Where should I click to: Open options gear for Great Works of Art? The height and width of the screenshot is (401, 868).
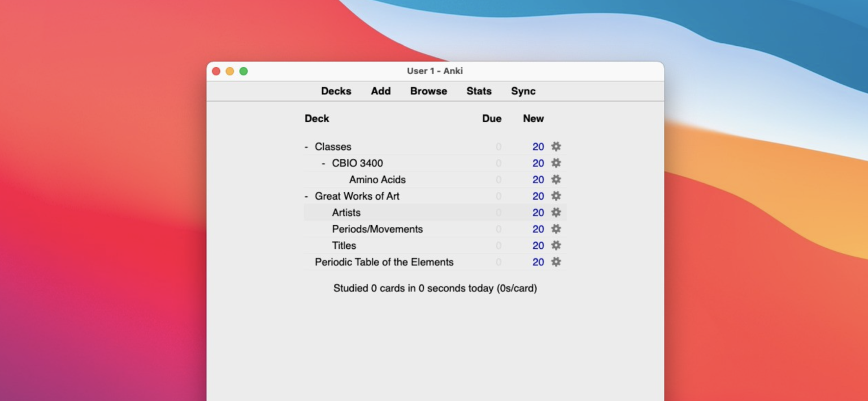click(x=555, y=196)
